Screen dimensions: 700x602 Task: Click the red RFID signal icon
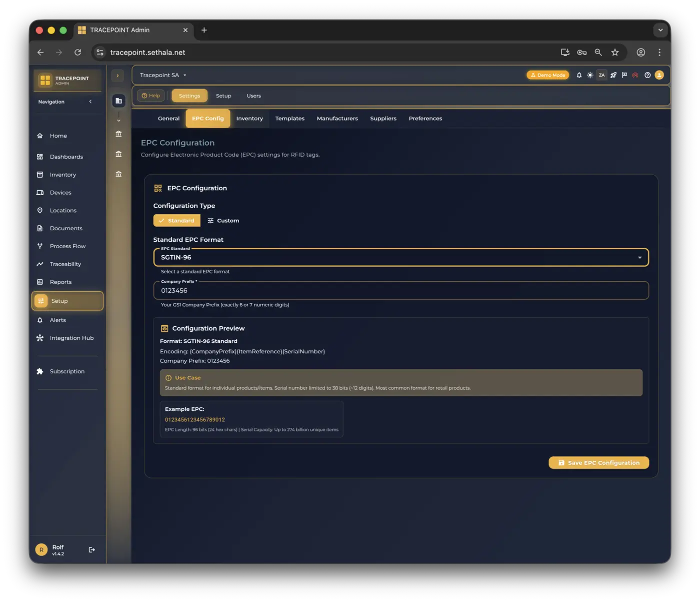pyautogui.click(x=635, y=75)
